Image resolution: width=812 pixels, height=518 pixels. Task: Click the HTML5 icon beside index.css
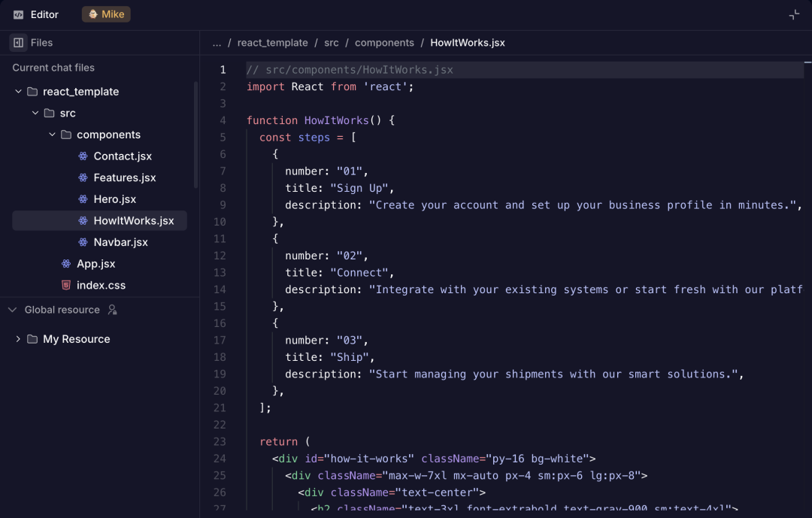coord(66,285)
